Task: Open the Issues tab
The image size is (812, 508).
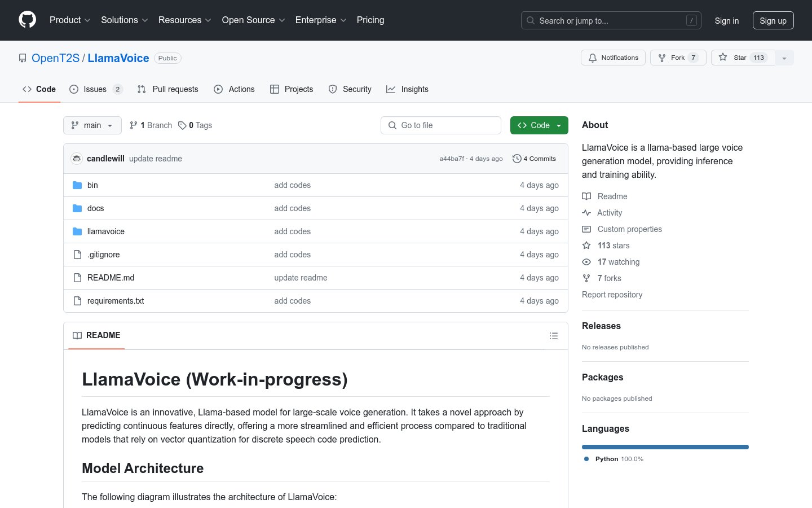Action: (x=96, y=89)
